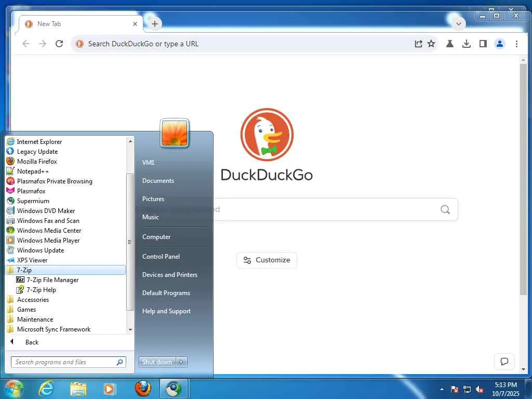This screenshot has width=532, height=399.
Task: Open the browser three-dot menu
Action: [x=516, y=44]
